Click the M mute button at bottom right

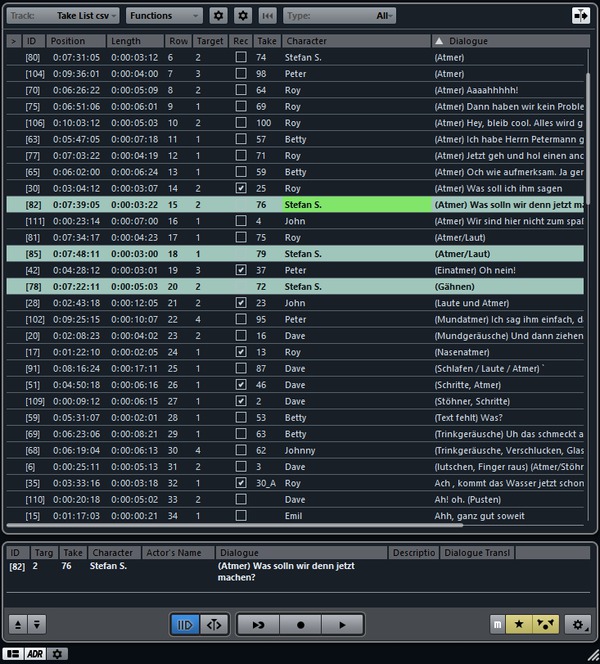coord(498,624)
